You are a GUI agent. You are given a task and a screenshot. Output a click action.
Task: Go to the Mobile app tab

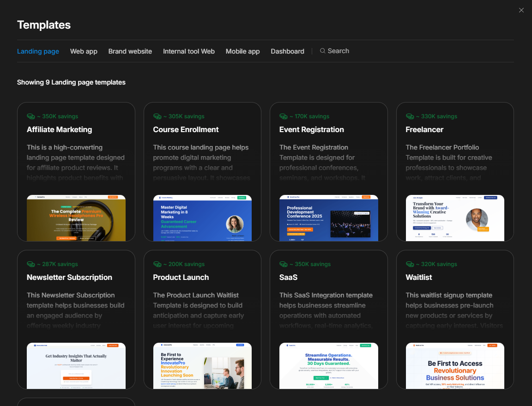pos(242,51)
